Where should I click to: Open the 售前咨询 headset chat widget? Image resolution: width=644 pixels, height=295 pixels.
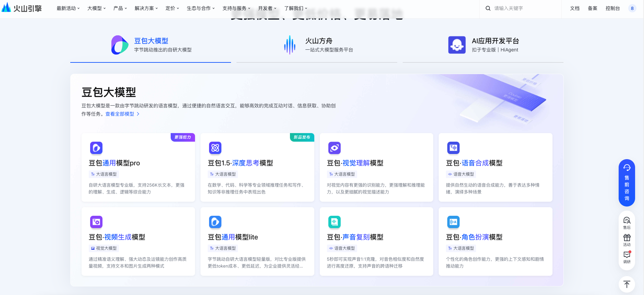coord(627,182)
